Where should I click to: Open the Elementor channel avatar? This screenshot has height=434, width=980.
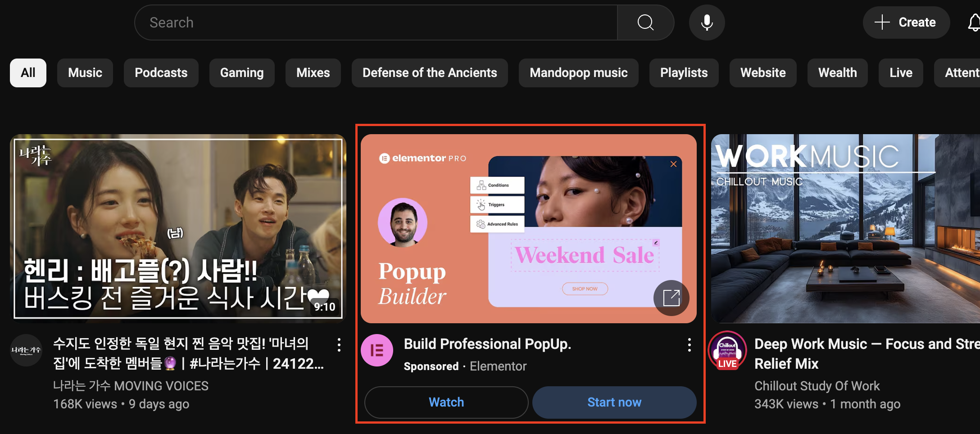pyautogui.click(x=377, y=350)
